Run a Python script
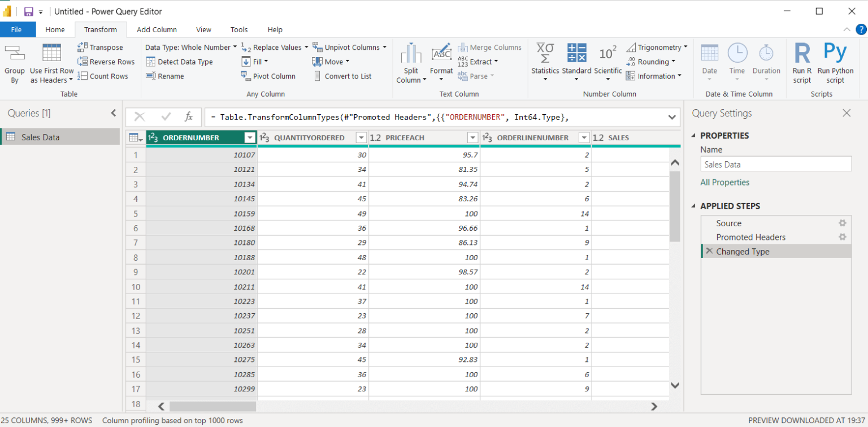The image size is (868, 427). coord(835,62)
